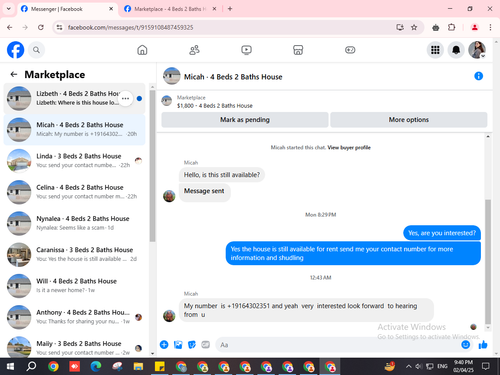The width and height of the screenshot is (500, 375).
Task: Open conversation info icon for Micah chat
Action: tap(478, 76)
